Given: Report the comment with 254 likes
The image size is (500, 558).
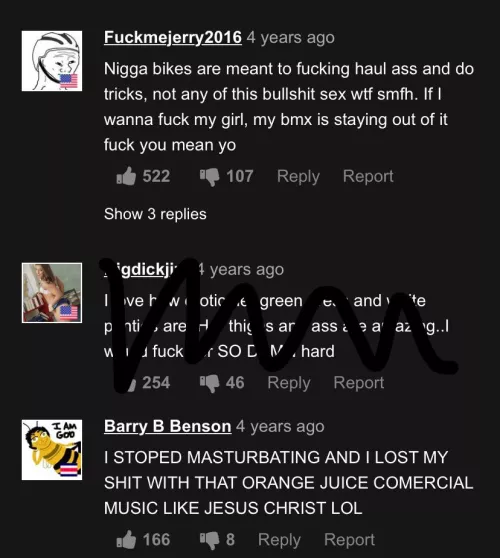Looking at the screenshot, I should click(x=359, y=383).
